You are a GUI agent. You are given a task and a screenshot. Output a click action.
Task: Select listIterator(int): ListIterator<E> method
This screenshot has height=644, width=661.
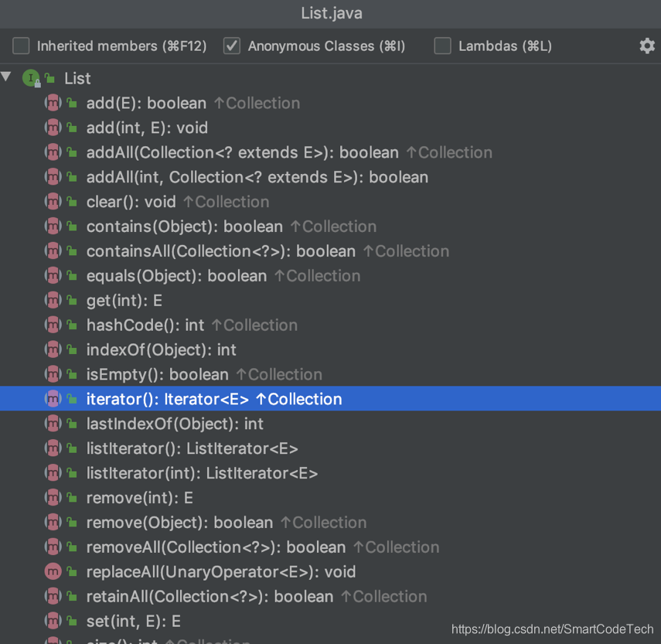[202, 473]
